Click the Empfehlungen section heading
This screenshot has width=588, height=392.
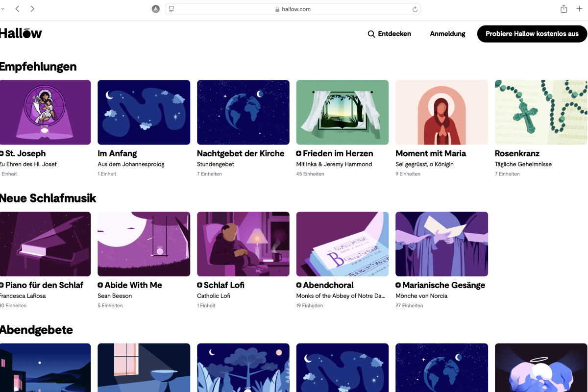[x=38, y=67]
